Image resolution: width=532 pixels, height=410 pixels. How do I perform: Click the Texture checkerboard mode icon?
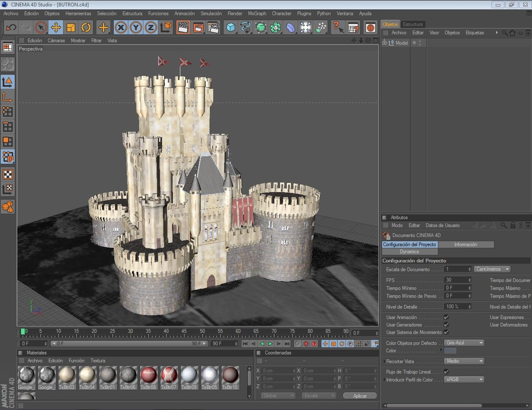[x=8, y=174]
